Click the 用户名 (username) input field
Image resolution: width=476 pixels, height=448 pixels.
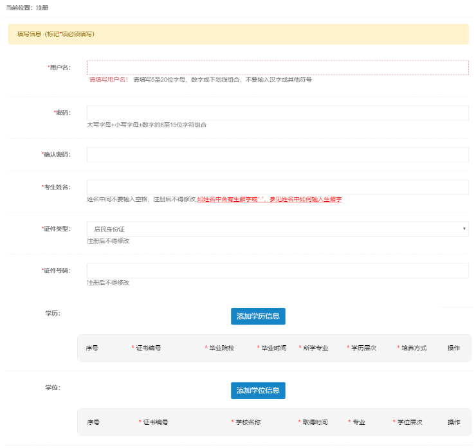[277, 67]
